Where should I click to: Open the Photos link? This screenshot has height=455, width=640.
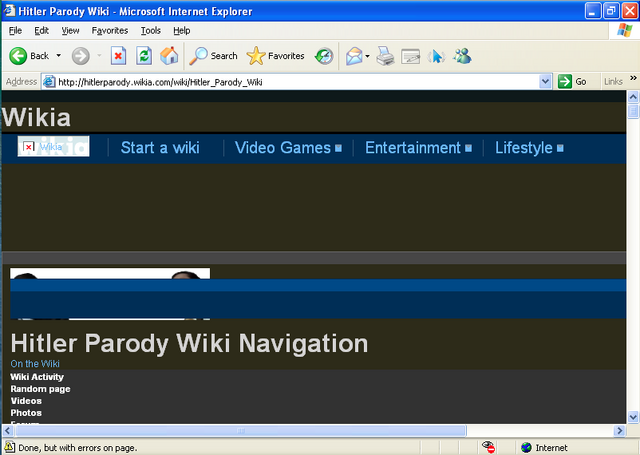[26, 413]
